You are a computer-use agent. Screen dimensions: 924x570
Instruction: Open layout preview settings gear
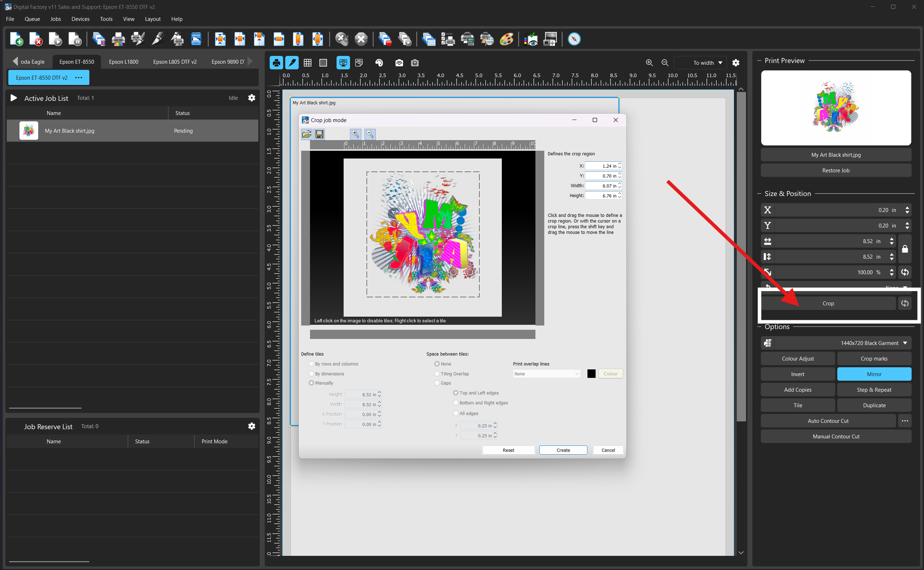[x=735, y=63]
